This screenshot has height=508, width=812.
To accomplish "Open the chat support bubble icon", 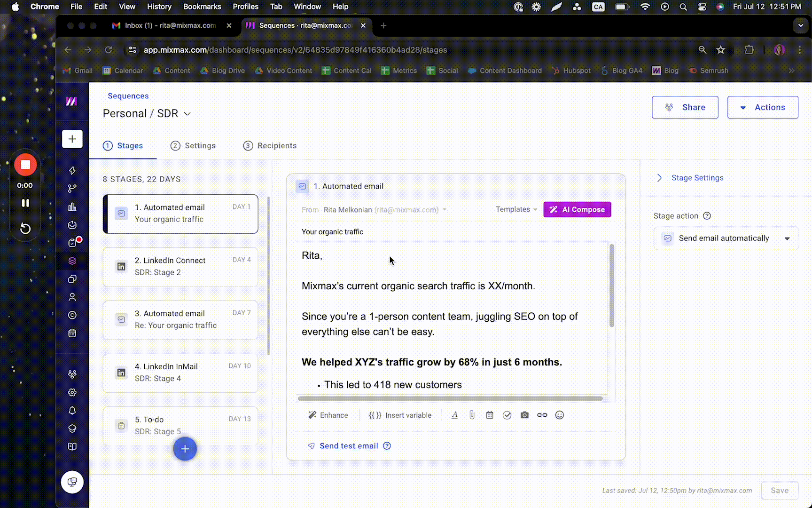I will (72, 482).
